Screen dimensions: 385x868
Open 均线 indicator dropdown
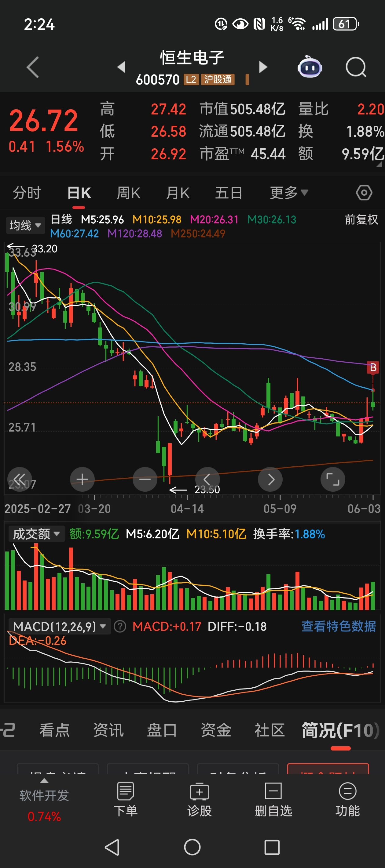coord(25,225)
